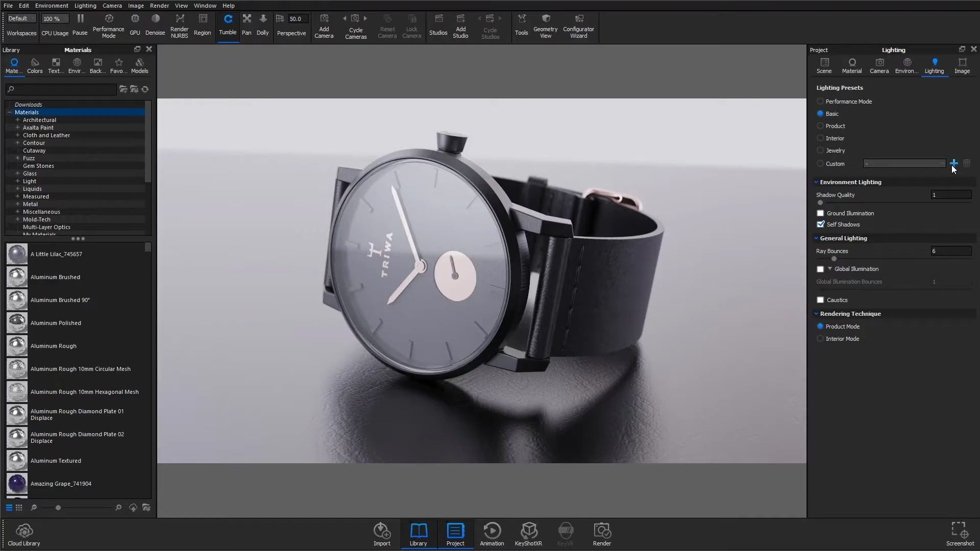Expand the Cloth and Leather category
The width and height of the screenshot is (980, 551).
[19, 135]
